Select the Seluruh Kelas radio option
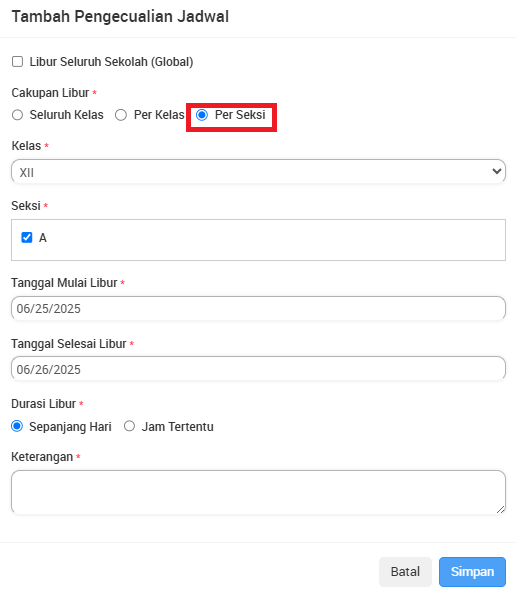The image size is (516, 591). (17, 115)
